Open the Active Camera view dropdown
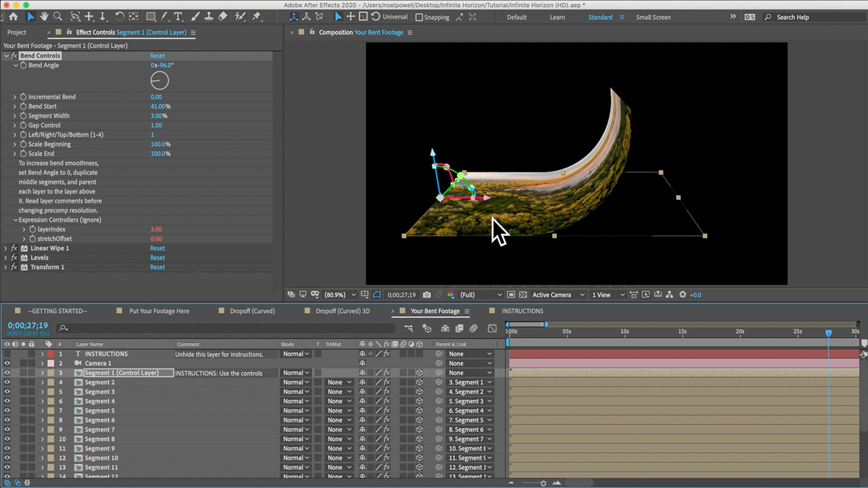This screenshot has width=868, height=488. tap(557, 295)
